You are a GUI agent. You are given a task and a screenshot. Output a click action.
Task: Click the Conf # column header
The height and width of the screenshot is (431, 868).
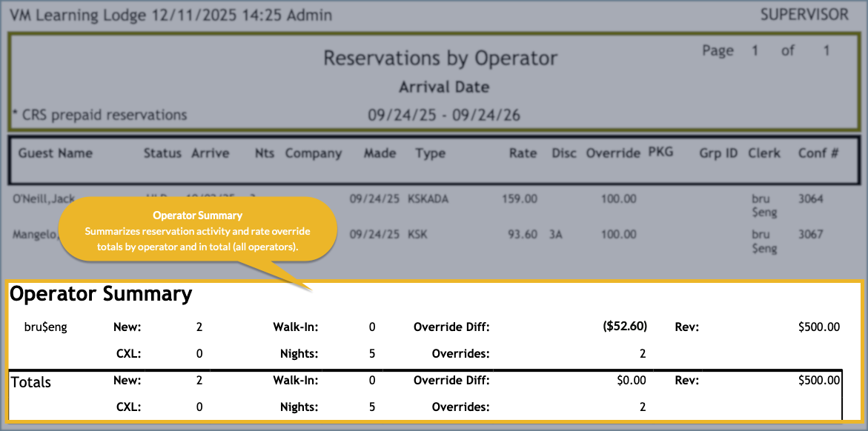[x=818, y=153]
